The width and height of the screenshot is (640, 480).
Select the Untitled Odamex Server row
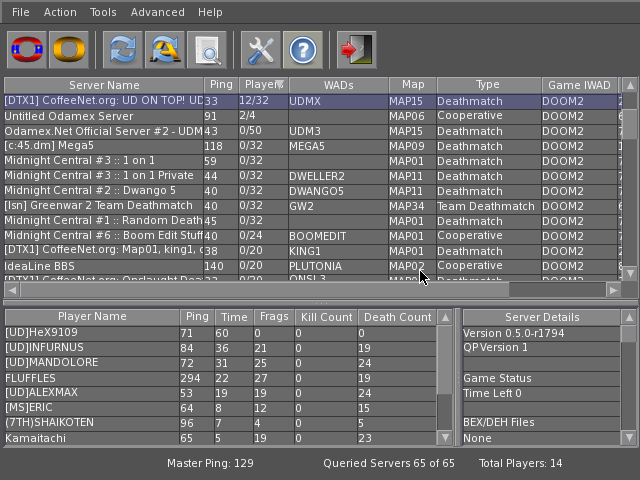click(100, 117)
